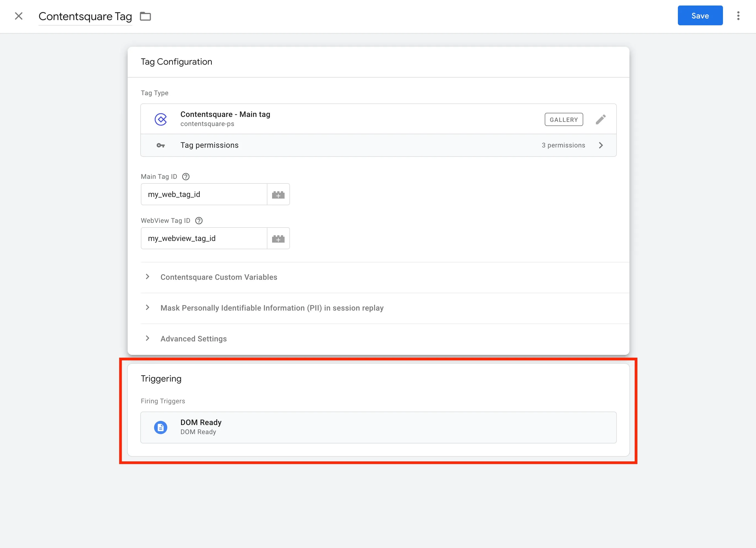This screenshot has height=548, width=756.
Task: Click the WebView Tag ID input field
Action: coord(204,238)
